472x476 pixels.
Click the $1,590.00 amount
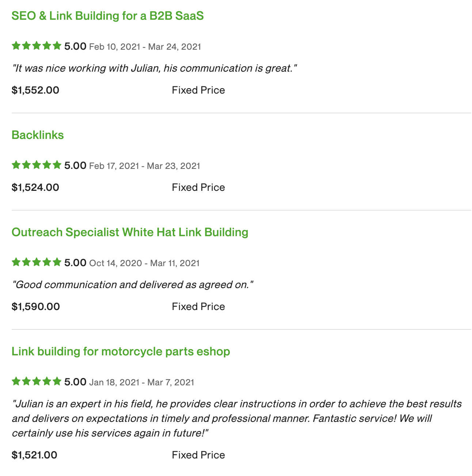pos(36,307)
